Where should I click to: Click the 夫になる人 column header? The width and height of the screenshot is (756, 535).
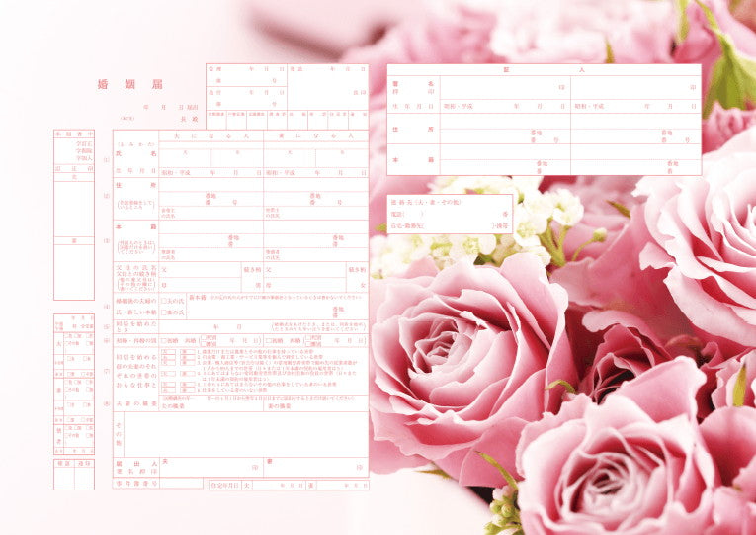(210, 135)
